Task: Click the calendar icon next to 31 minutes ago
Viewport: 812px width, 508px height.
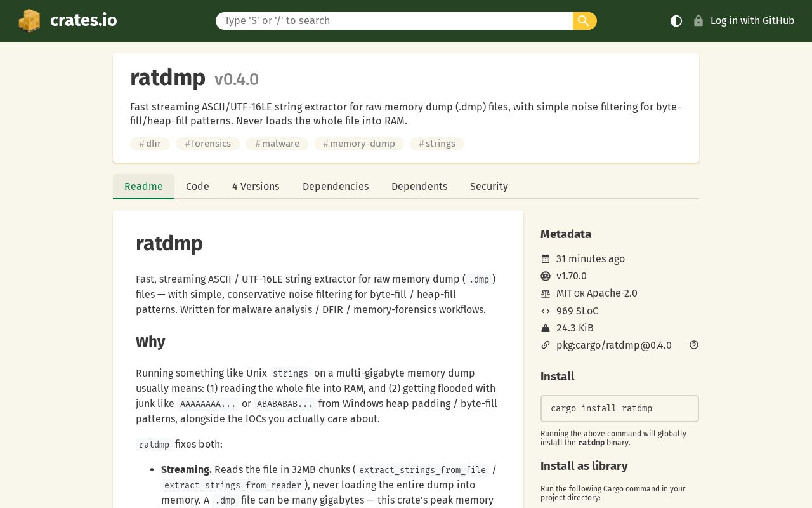Action: tap(546, 259)
